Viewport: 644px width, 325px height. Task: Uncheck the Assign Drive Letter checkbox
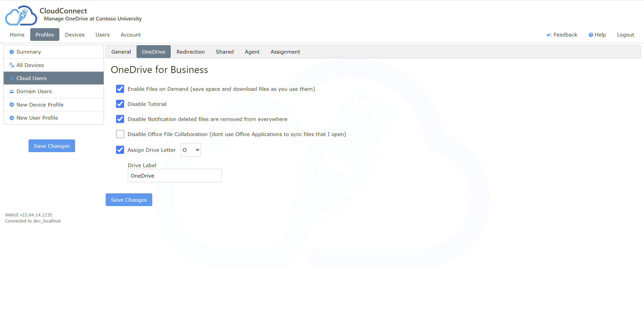point(120,150)
